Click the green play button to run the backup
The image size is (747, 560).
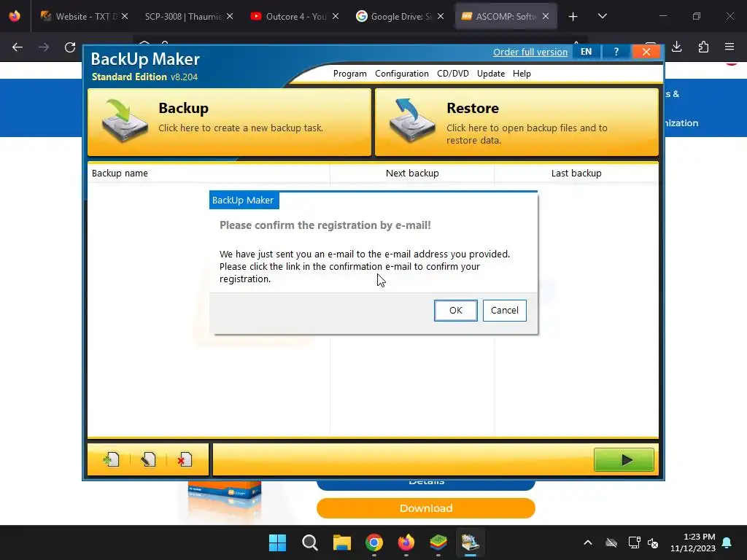624,460
